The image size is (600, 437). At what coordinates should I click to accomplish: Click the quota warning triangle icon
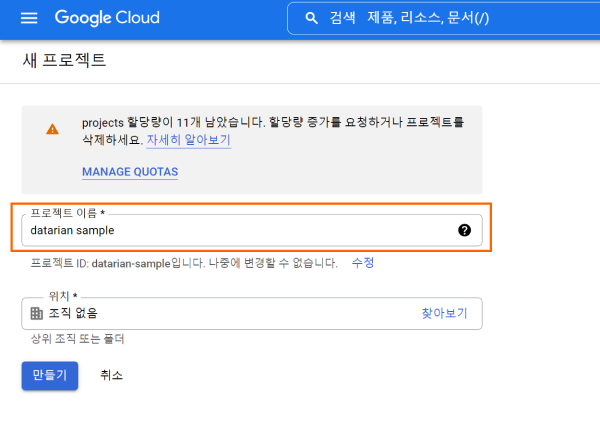tap(52, 130)
